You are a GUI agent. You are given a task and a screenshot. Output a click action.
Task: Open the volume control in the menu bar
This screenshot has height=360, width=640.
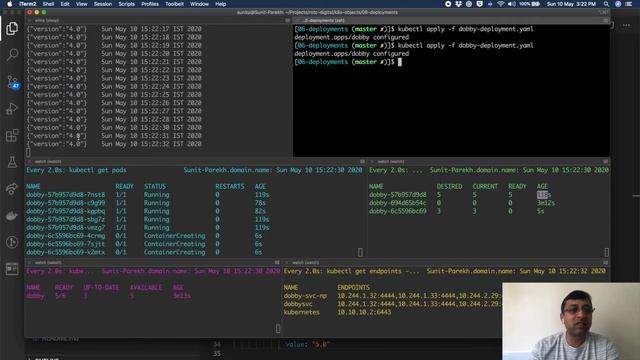512,4
